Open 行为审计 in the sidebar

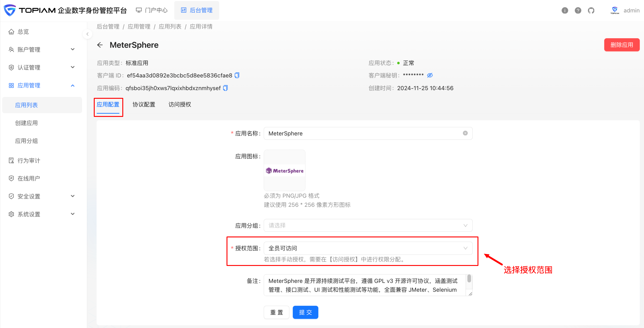pos(29,160)
